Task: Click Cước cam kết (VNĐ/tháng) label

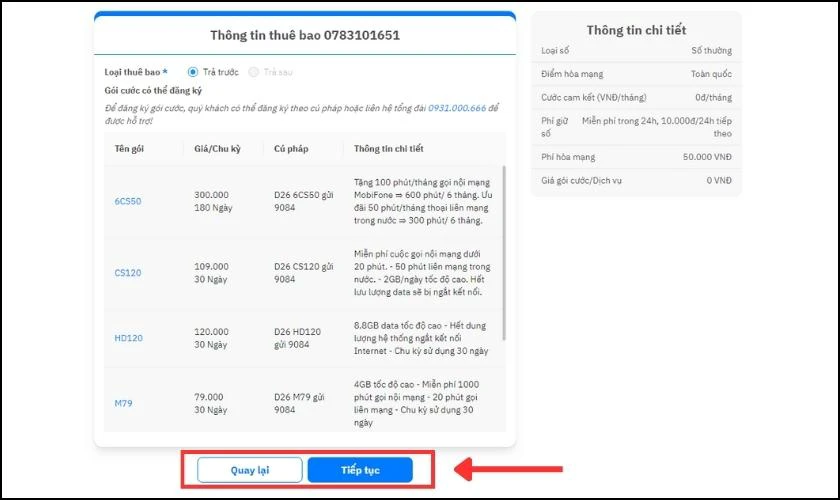Action: click(594, 98)
